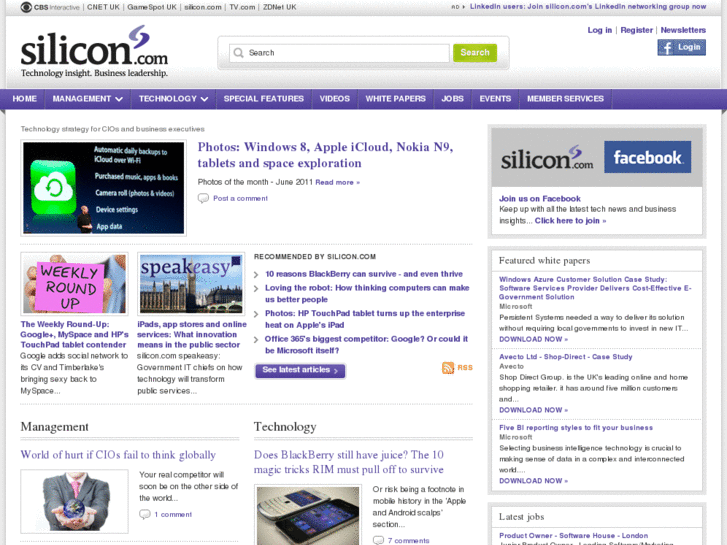Click the RSS text link

(x=465, y=368)
